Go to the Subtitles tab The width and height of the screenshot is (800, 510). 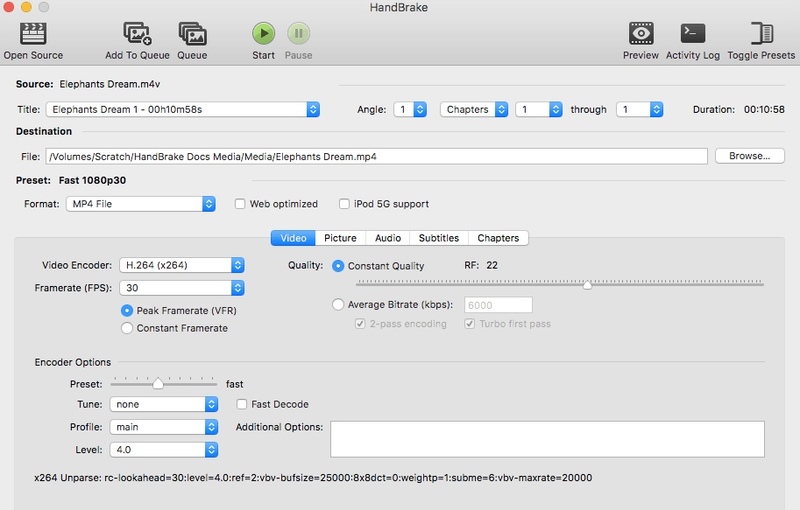click(439, 238)
